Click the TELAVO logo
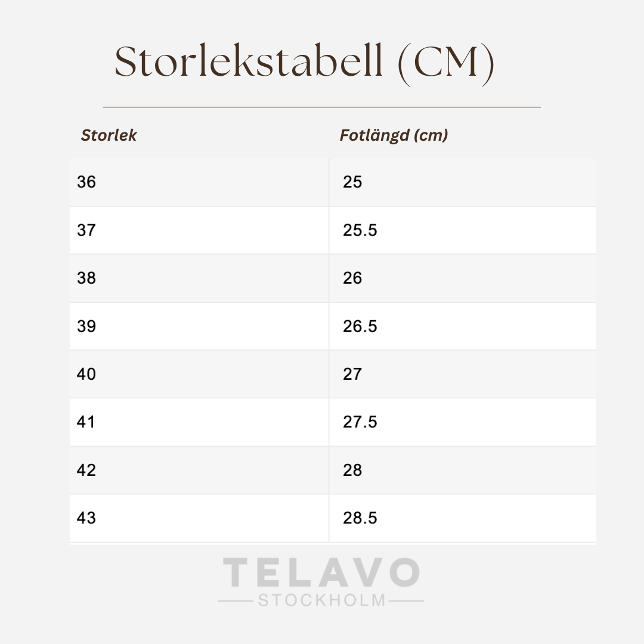The height and width of the screenshot is (644, 644). click(321, 573)
